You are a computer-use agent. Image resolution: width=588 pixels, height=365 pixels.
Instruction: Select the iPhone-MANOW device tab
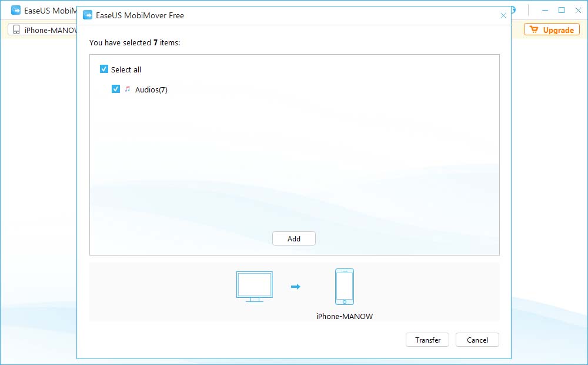click(x=41, y=30)
